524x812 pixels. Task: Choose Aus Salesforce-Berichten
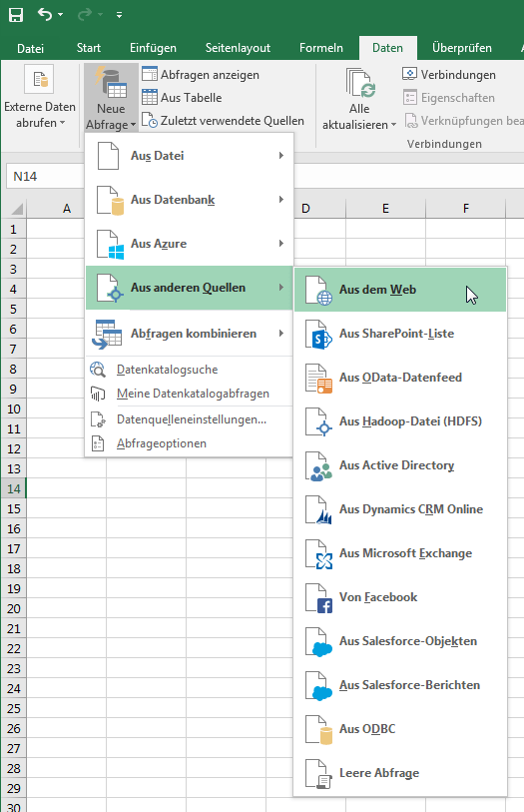pos(400,685)
